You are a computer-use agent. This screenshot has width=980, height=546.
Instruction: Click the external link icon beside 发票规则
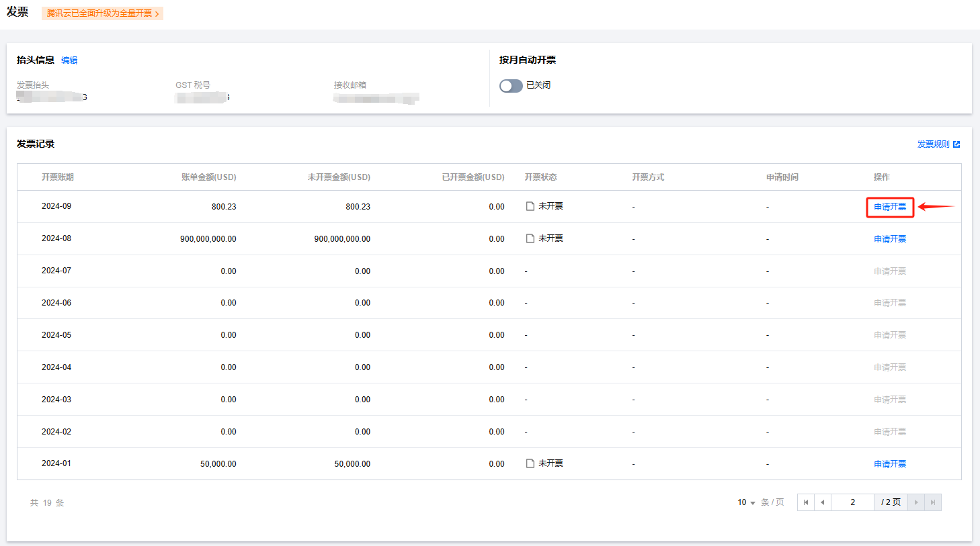[x=956, y=144]
